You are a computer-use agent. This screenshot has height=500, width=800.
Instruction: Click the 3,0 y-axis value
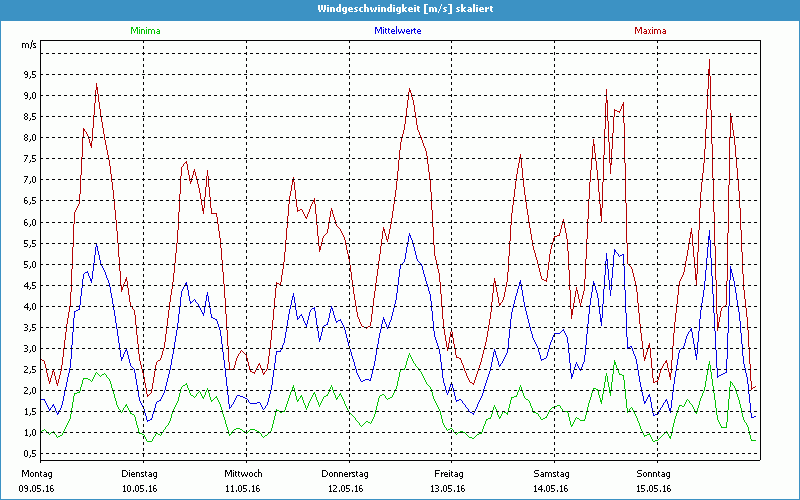30,348
